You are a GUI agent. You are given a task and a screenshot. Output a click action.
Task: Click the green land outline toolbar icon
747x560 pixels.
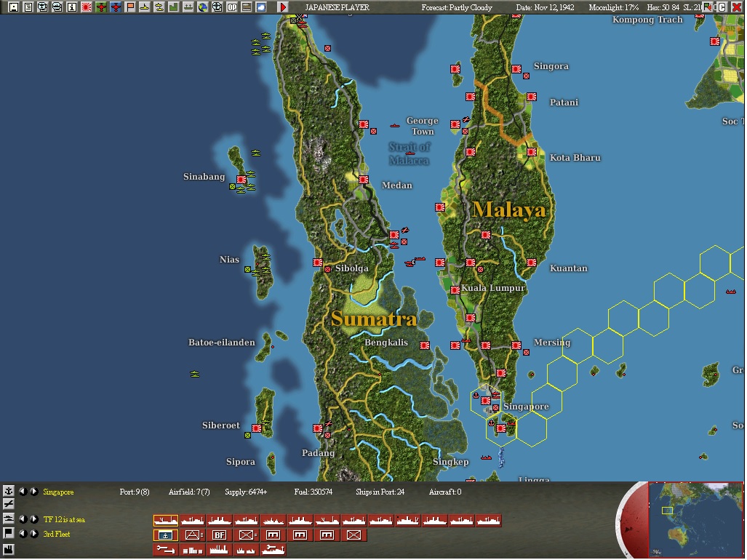point(174,7)
